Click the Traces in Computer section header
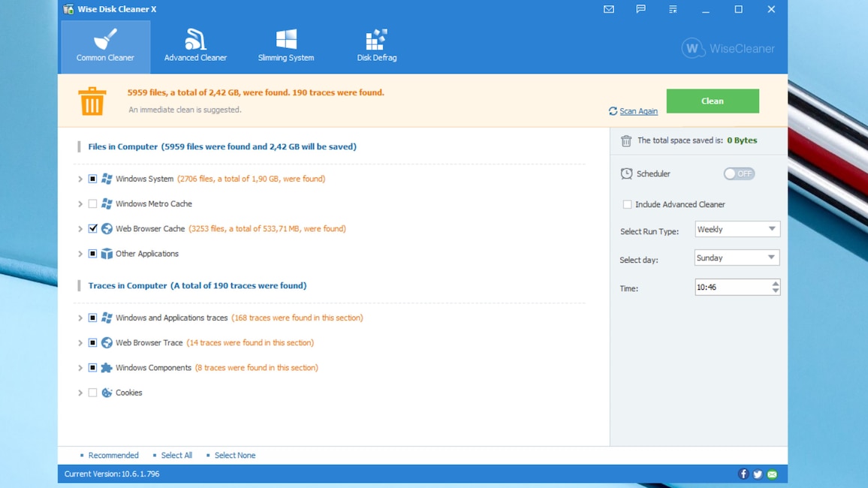This screenshot has width=868, height=488. (197, 285)
